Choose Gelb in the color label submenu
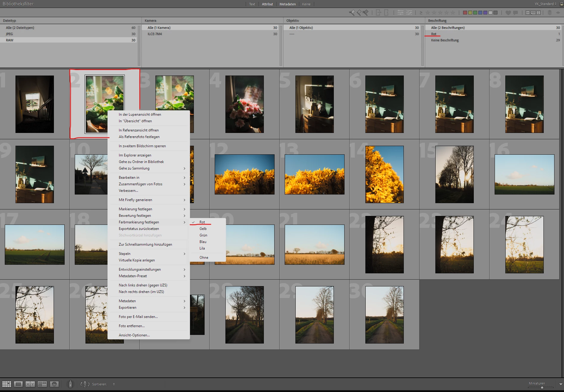564x392 pixels. 203,229
